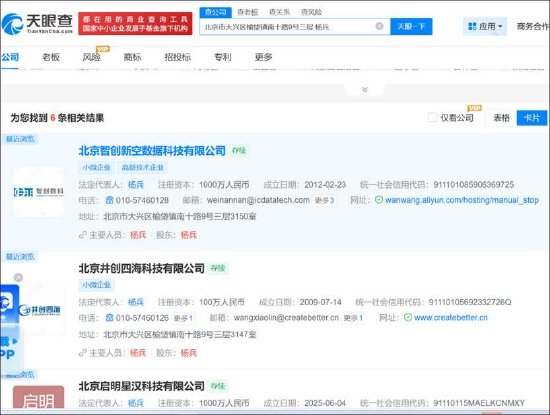Screen dimensions: 550x415
Task: Open 北京智创新空数据科技有限公司 company page
Action: [152, 151]
